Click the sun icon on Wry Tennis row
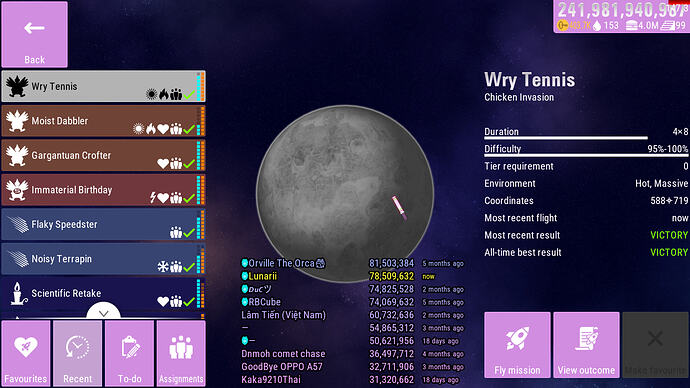690x388 pixels. click(151, 94)
